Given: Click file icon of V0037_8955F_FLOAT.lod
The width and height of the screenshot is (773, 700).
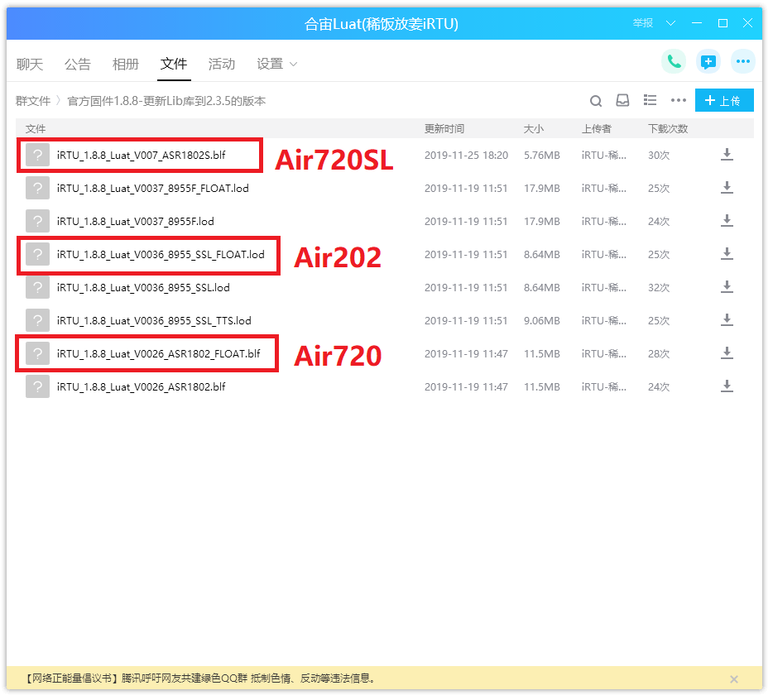Looking at the screenshot, I should coord(37,188).
